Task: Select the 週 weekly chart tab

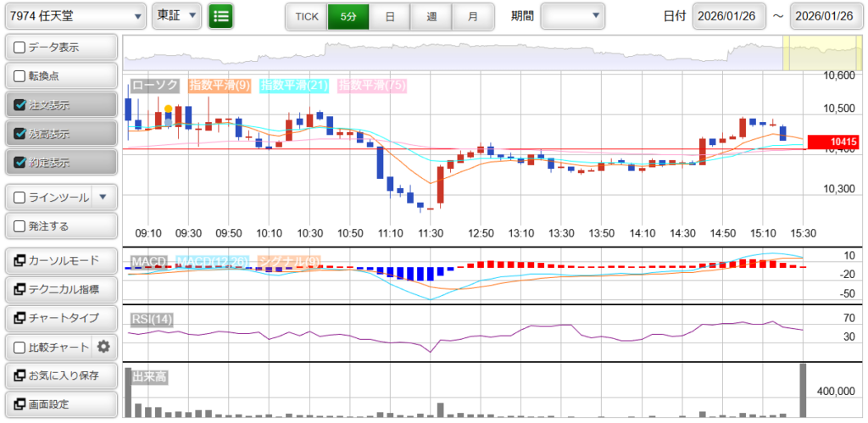Action: pos(431,16)
